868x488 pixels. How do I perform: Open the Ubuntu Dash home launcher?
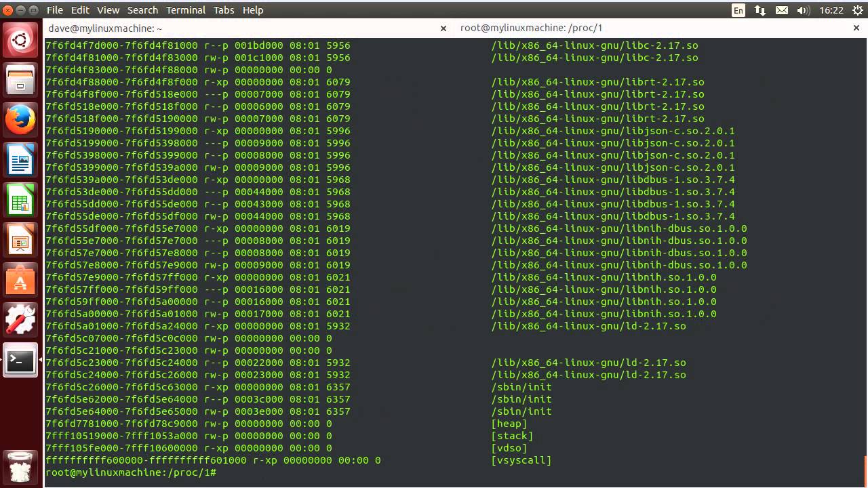point(20,41)
